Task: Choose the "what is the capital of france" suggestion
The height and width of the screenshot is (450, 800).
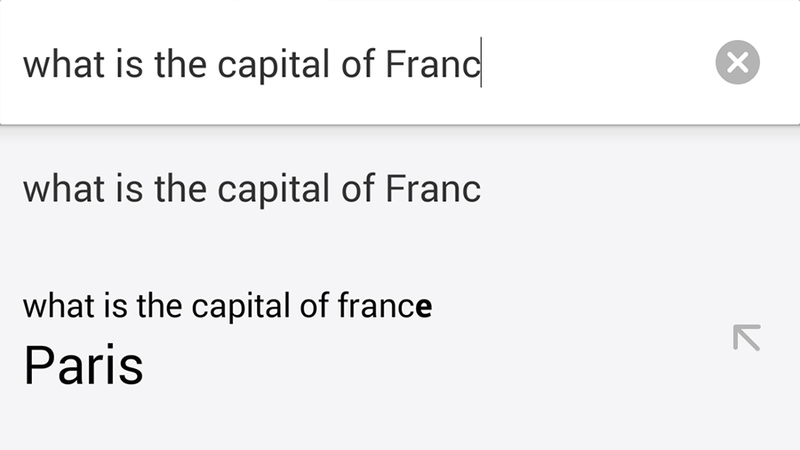Action: [x=400, y=337]
